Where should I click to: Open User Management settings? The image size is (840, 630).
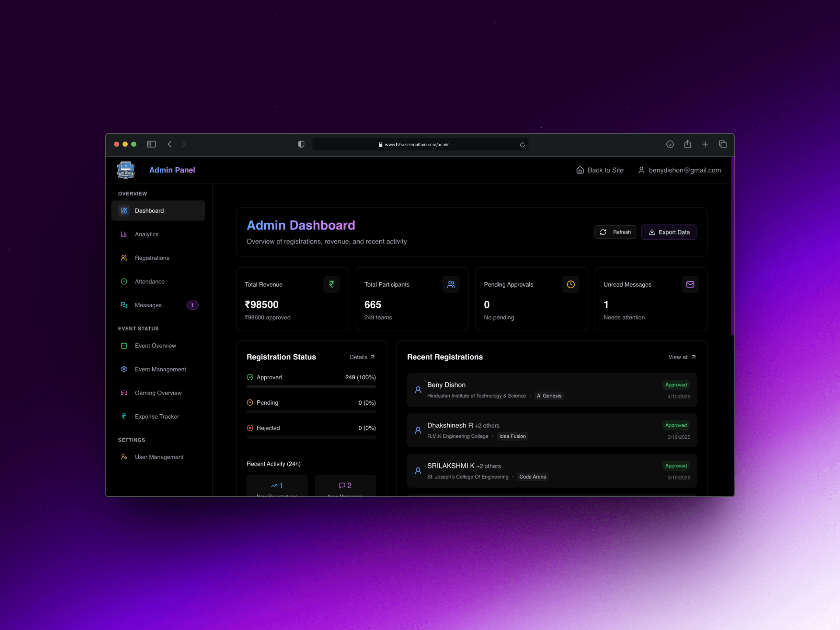(x=158, y=457)
